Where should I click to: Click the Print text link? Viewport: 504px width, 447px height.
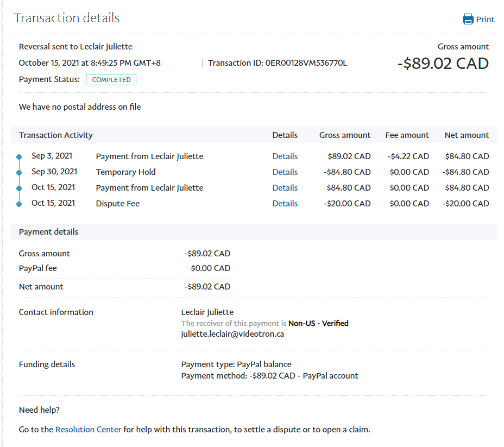tap(485, 20)
